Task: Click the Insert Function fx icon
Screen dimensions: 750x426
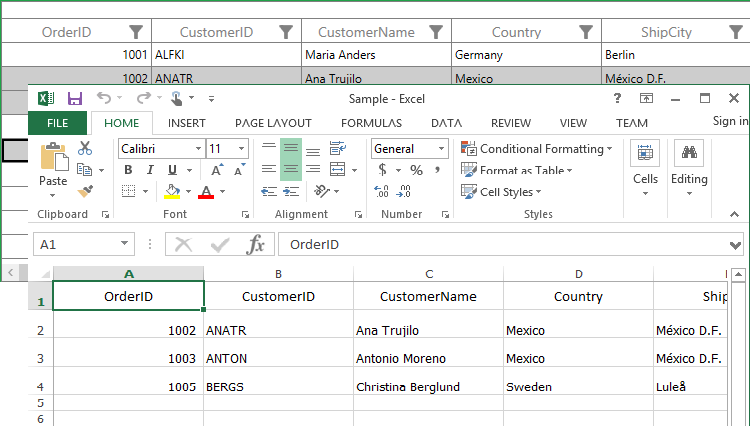Action: click(256, 244)
